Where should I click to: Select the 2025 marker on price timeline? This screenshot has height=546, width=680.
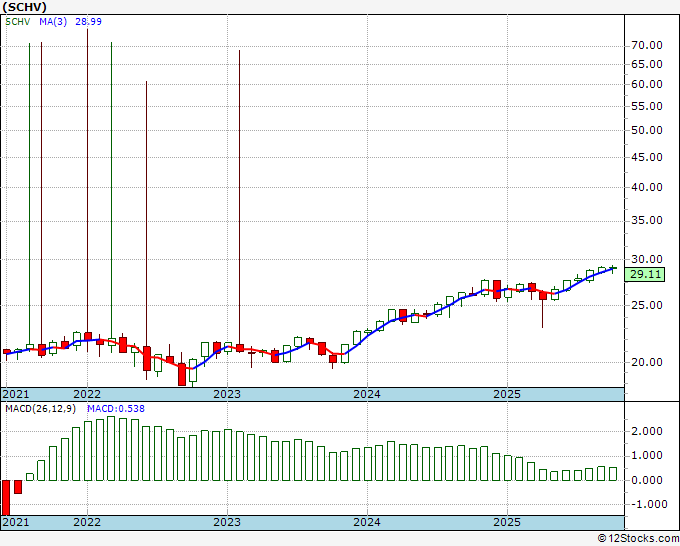[507, 394]
